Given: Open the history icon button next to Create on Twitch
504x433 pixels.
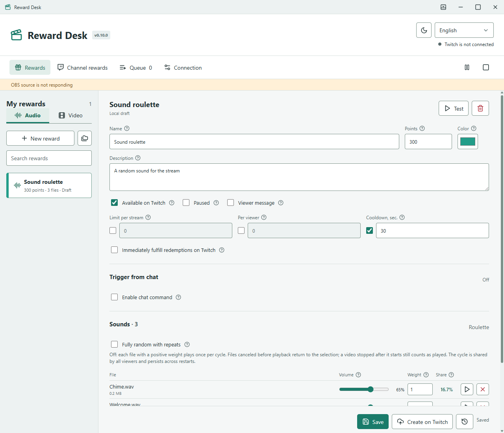Looking at the screenshot, I should [465, 422].
